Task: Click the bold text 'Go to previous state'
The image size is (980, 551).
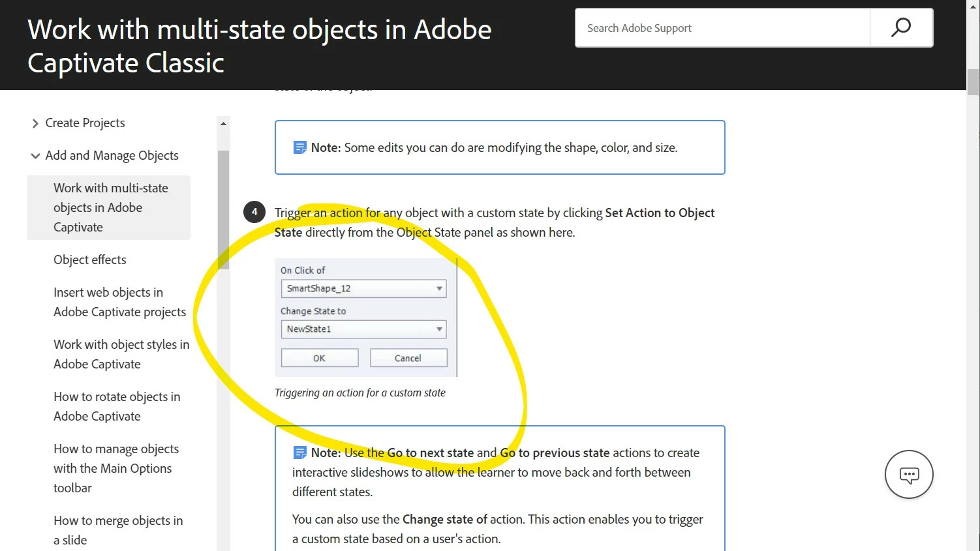Action: pyautogui.click(x=555, y=453)
